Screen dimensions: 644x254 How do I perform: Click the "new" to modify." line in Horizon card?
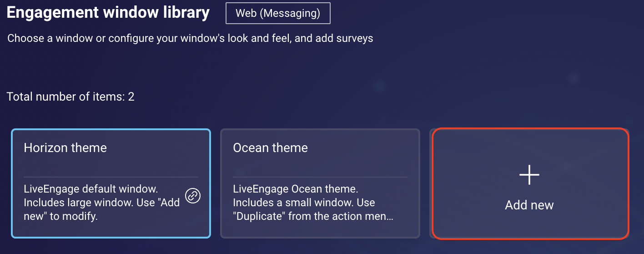coord(61,216)
